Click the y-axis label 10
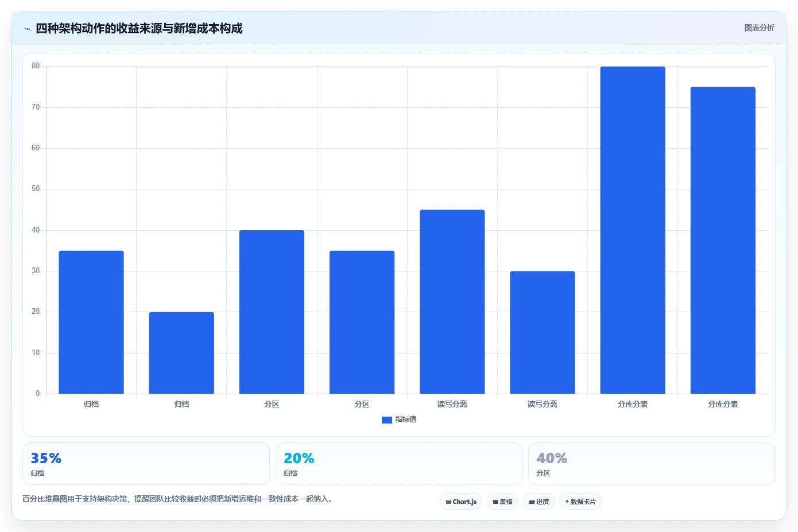This screenshot has width=798, height=532. pos(36,353)
